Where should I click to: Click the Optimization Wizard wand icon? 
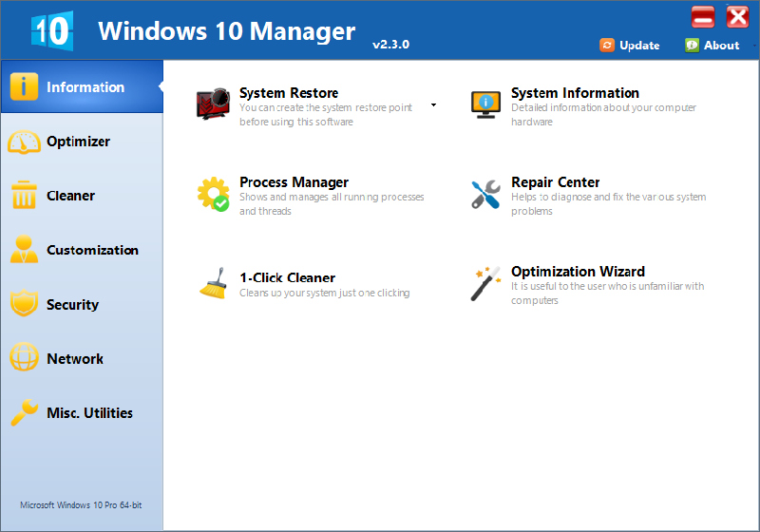click(485, 283)
